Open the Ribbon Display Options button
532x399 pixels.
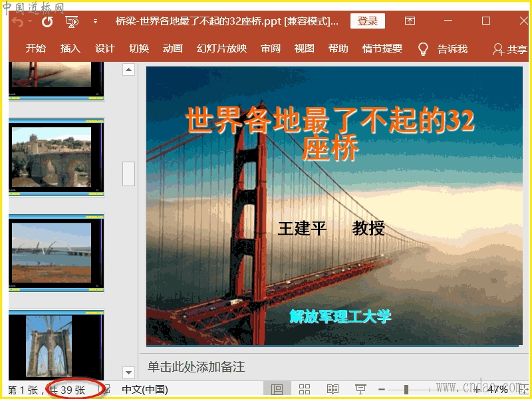410,21
